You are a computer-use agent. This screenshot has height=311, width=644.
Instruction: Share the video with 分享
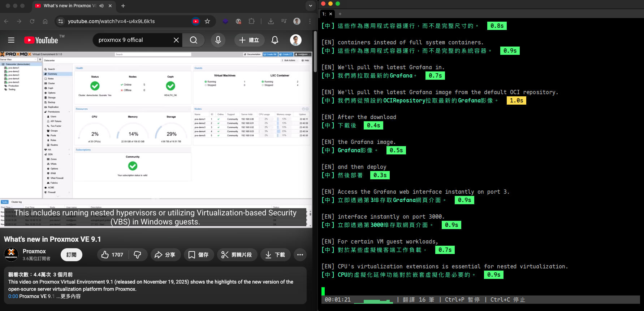[x=165, y=255]
